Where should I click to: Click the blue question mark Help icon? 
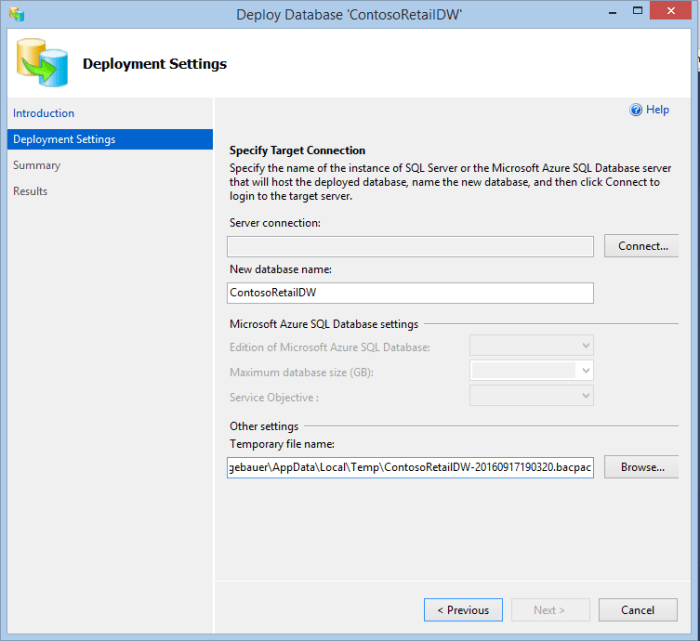point(635,110)
